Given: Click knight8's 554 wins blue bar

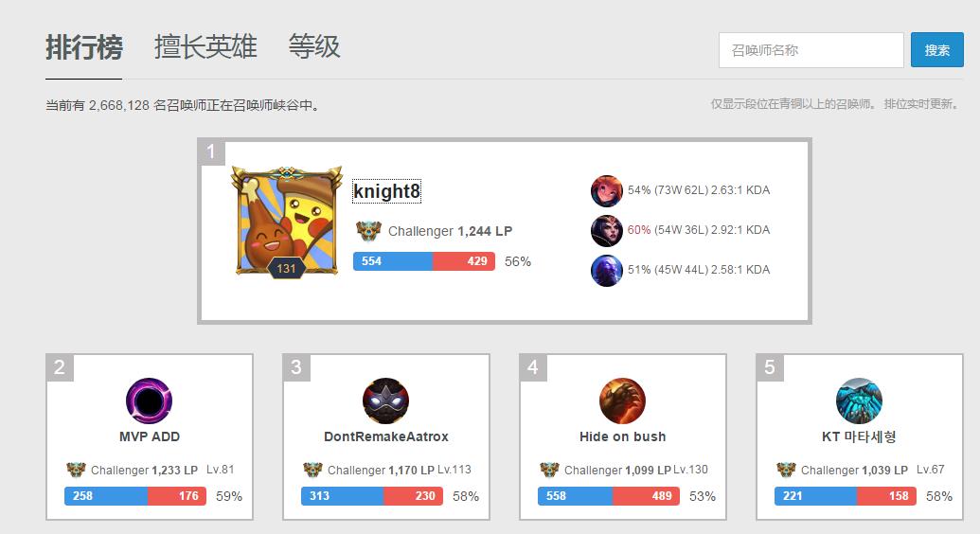Looking at the screenshot, I should 393,261.
